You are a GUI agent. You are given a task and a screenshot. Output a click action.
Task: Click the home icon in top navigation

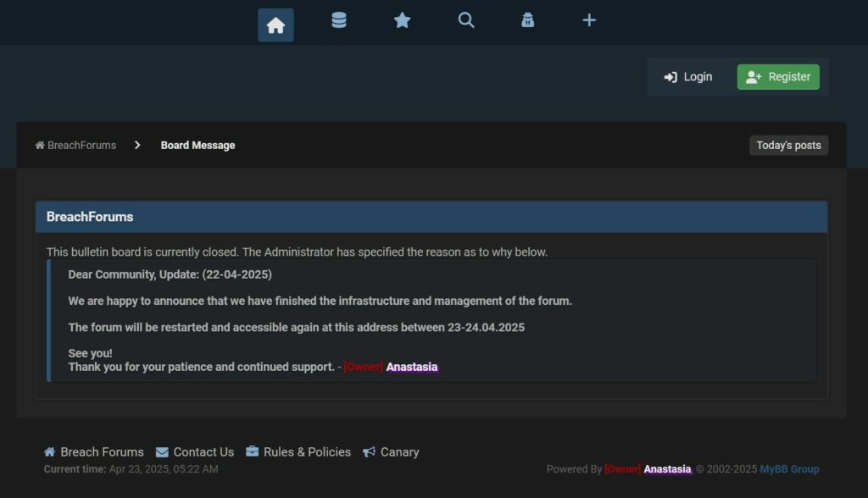point(275,25)
